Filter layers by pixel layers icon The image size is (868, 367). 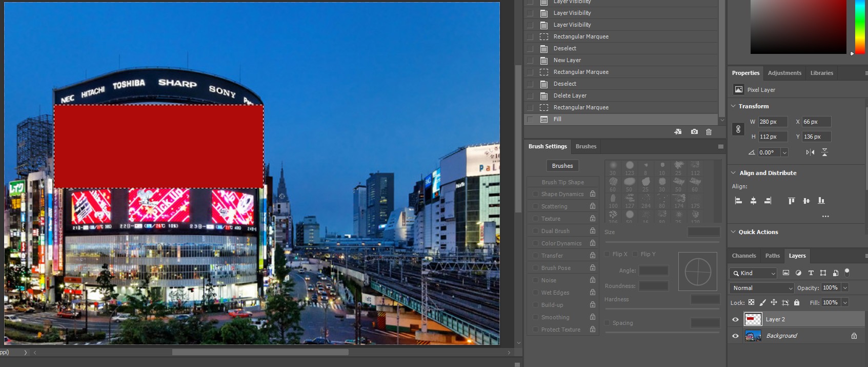click(x=786, y=273)
